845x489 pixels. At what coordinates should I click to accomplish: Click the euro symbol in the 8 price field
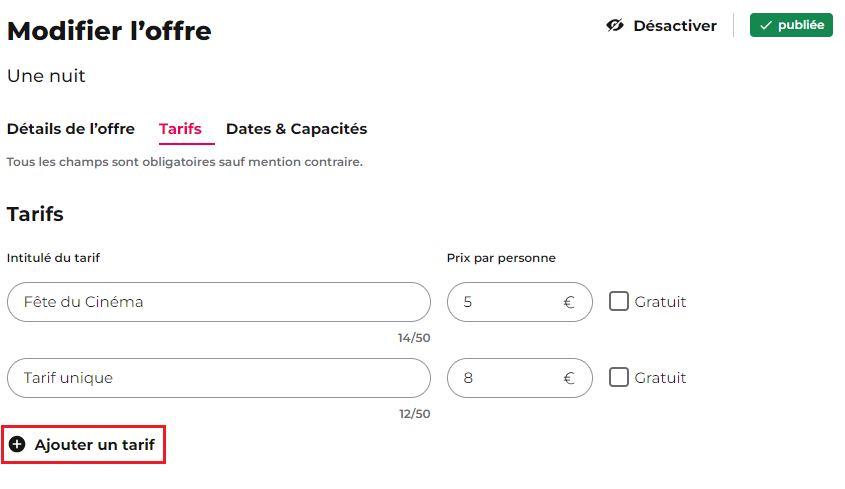[569, 378]
